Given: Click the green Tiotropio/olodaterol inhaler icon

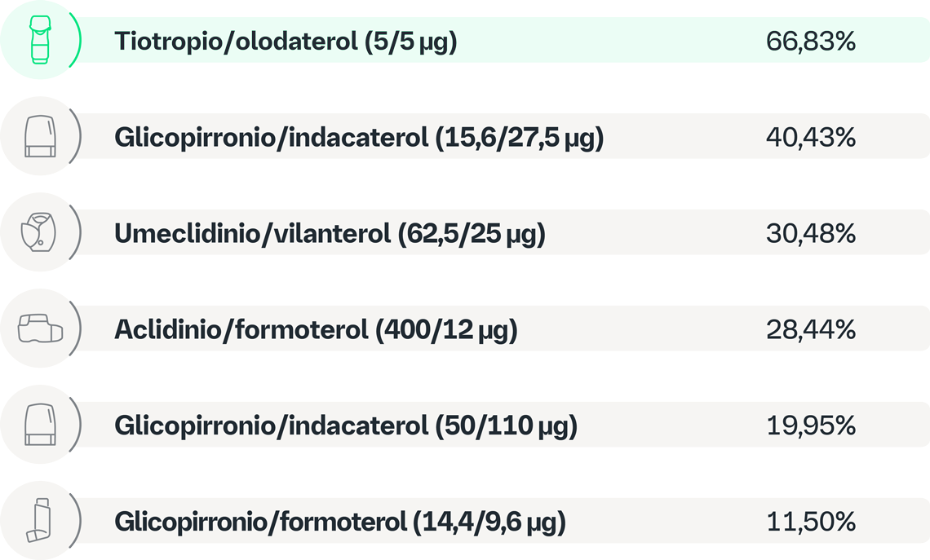Looking at the screenshot, I should coord(39,41).
